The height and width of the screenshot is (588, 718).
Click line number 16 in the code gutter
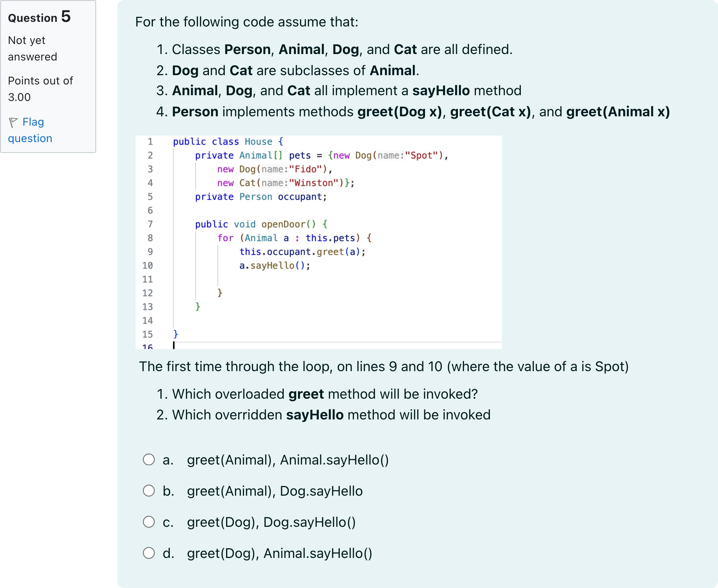pos(147,346)
